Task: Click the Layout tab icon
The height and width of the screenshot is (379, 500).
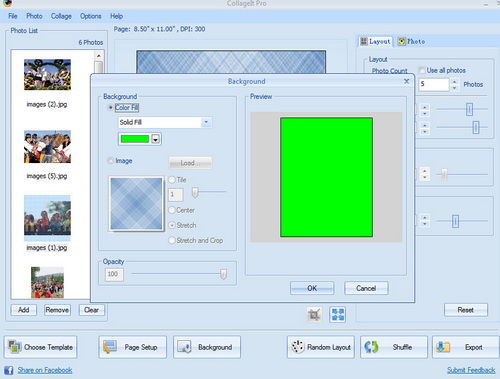Action: pos(364,41)
